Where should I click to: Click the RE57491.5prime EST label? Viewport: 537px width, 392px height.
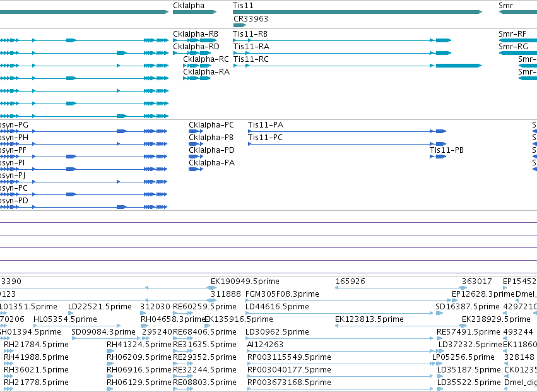[x=468, y=332]
